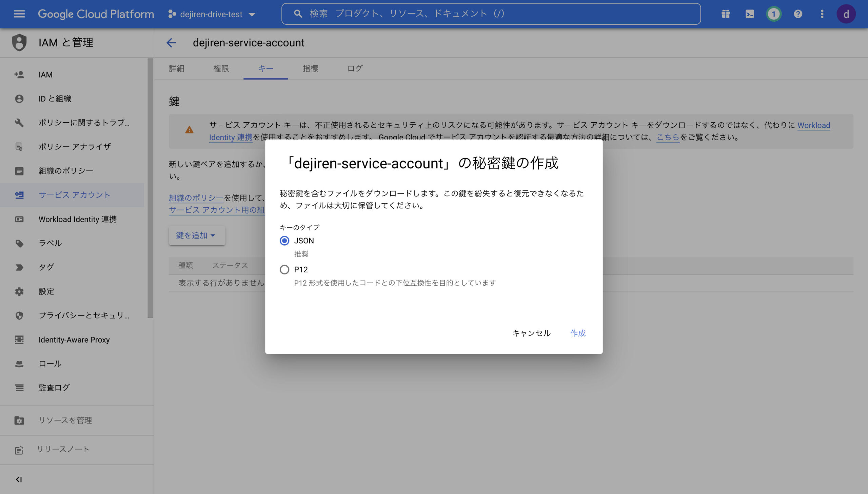Image resolution: width=868 pixels, height=494 pixels.
Task: Switch to the ログ tab
Action: (x=355, y=68)
